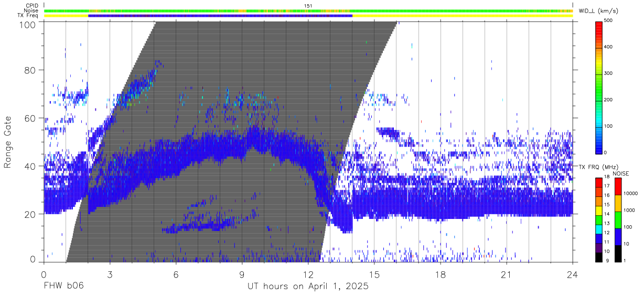Viewport: 644px width, 297px height.
Task: Click the 400 tick on the width color bar
Action: [x=609, y=47]
